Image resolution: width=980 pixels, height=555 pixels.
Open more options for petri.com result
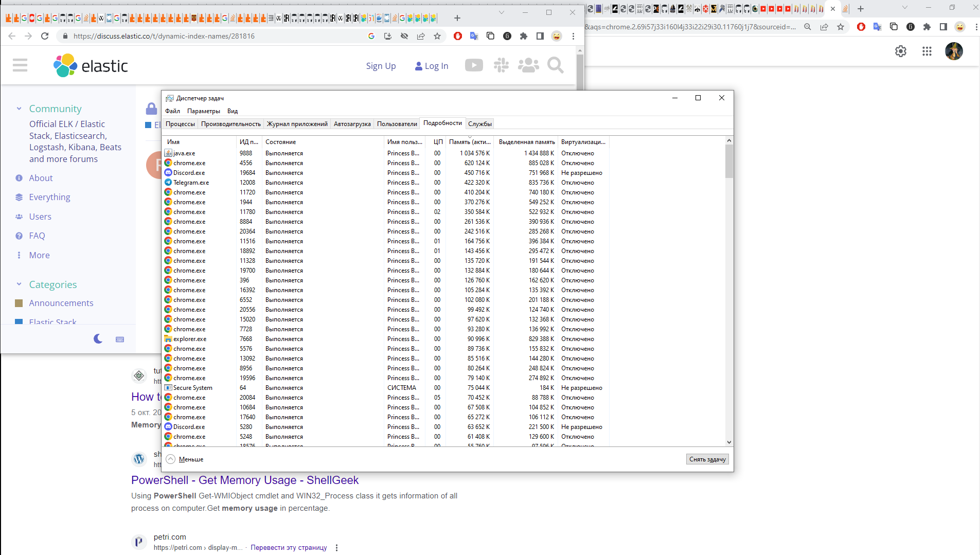coord(337,548)
